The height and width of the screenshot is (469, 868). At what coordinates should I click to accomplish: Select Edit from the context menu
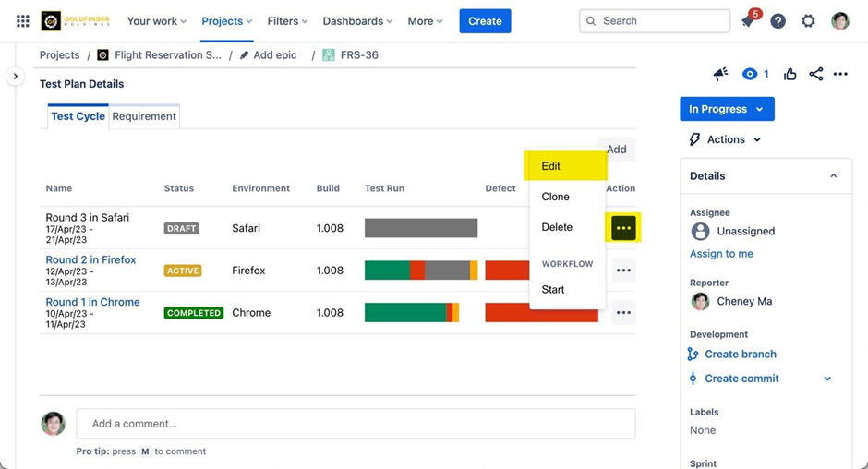(551, 166)
